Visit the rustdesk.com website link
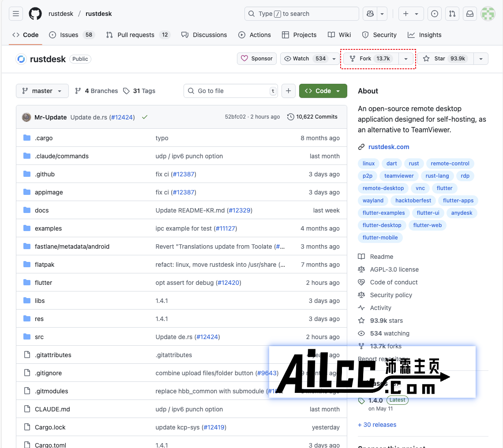Image resolution: width=503 pixels, height=448 pixels. tap(388, 147)
